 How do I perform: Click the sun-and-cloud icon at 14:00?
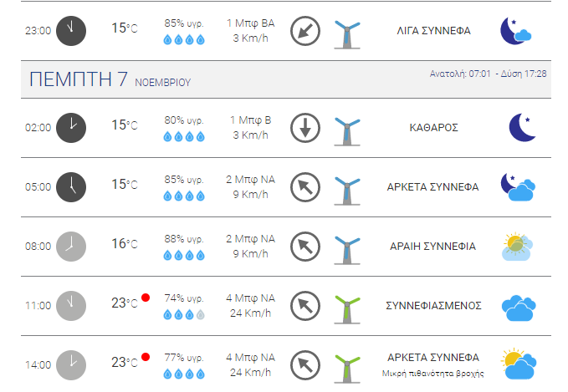(x=519, y=364)
